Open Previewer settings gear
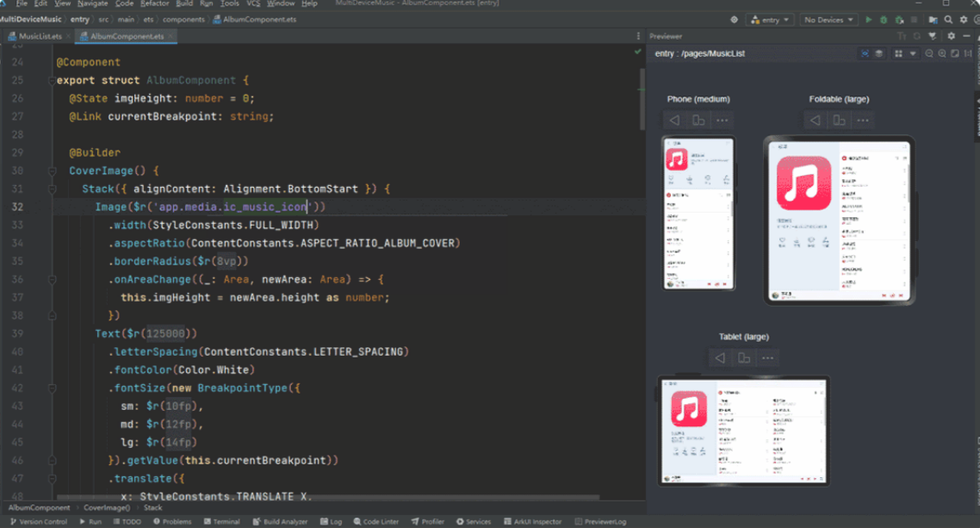The height and width of the screenshot is (528, 980). [952, 36]
